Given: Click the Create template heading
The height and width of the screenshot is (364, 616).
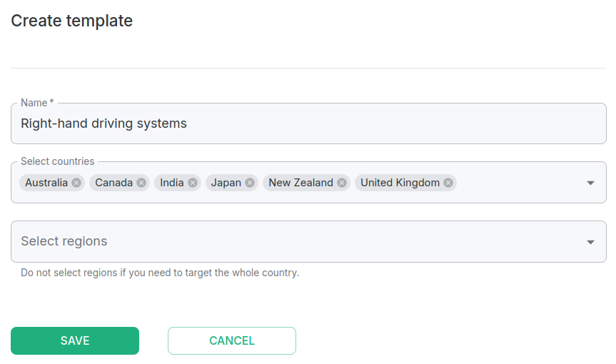Looking at the screenshot, I should [72, 21].
